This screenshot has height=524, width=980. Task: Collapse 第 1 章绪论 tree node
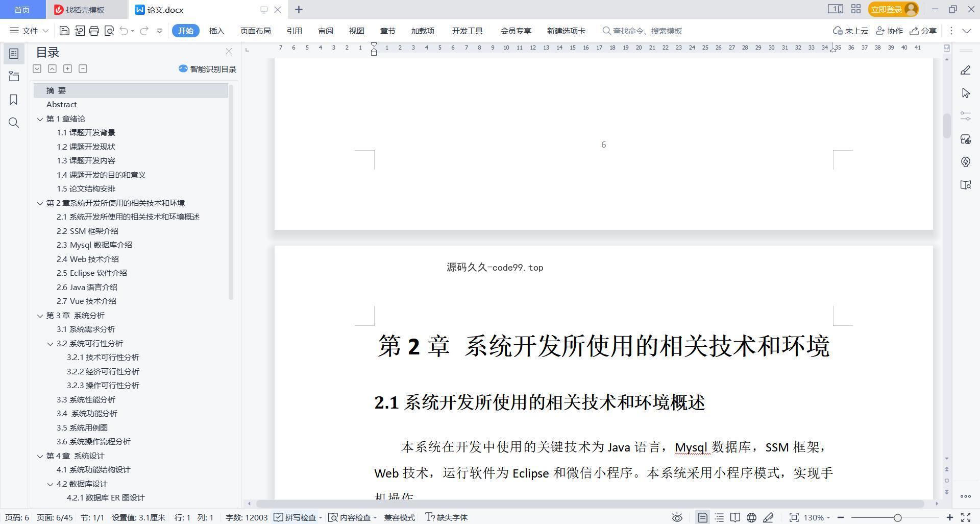40,119
